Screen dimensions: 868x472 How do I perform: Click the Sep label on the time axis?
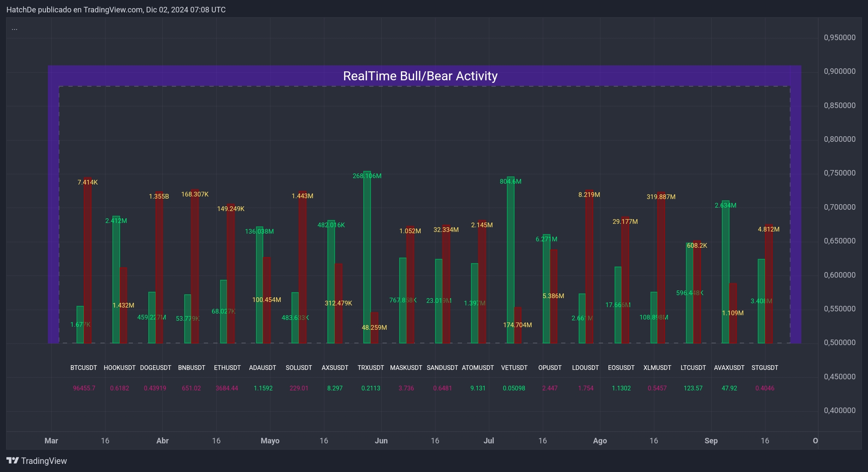pos(711,440)
